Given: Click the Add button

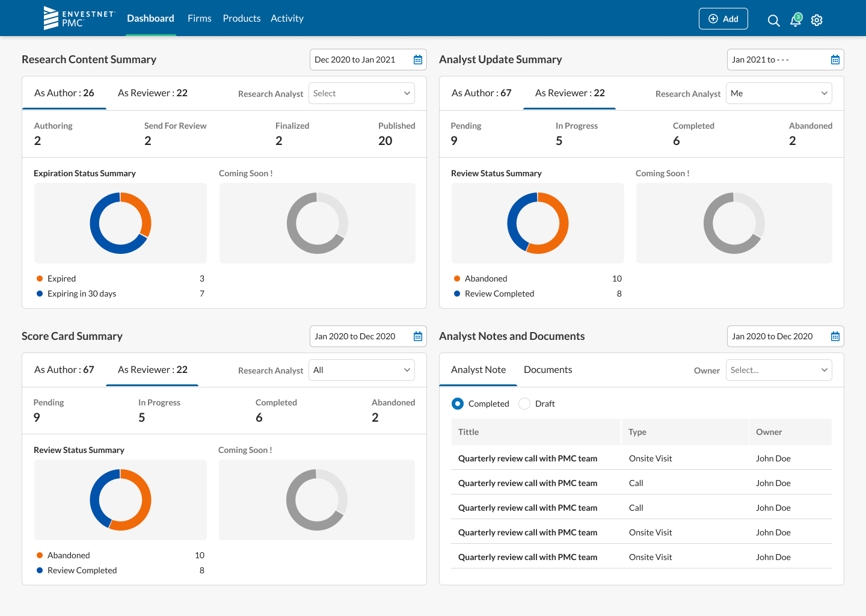Looking at the screenshot, I should pyautogui.click(x=723, y=19).
